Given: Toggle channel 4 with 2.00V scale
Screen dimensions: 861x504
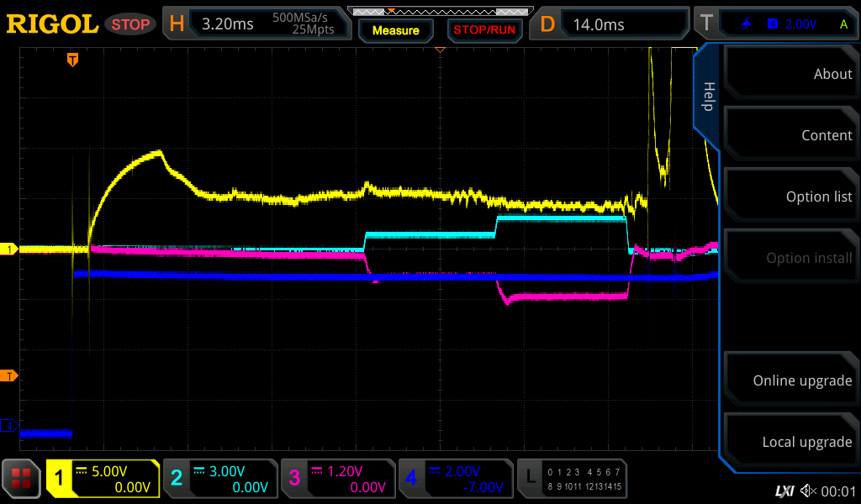Looking at the screenshot, I should coord(455,479).
